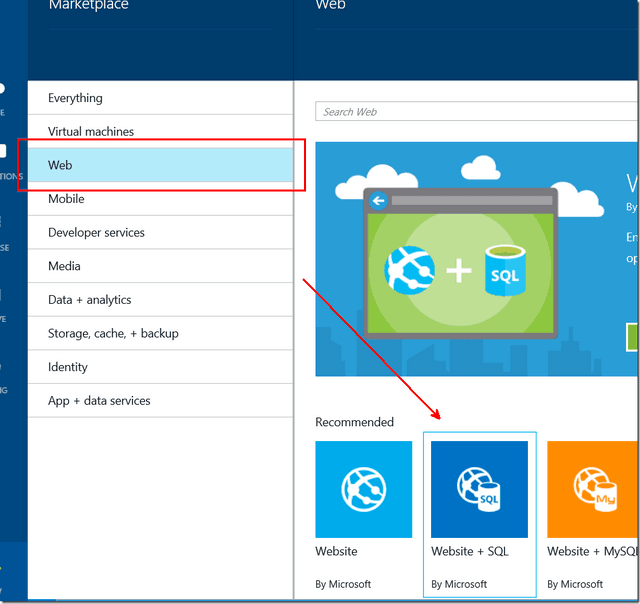Click the 'Website' label under light blue tile

point(336,551)
